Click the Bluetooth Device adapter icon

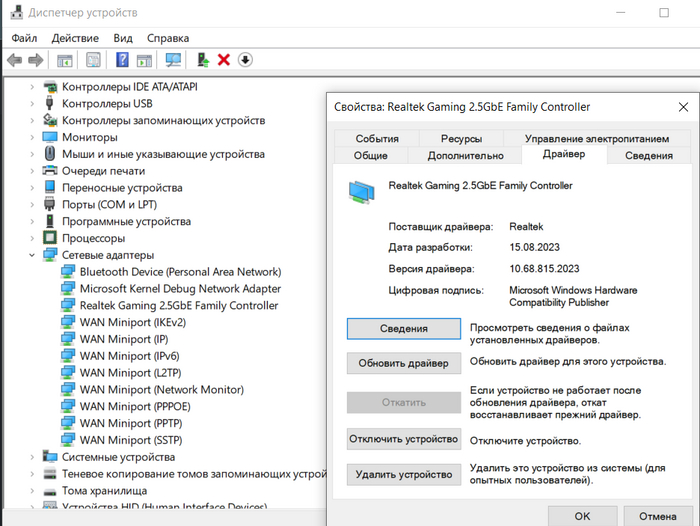click(x=68, y=271)
